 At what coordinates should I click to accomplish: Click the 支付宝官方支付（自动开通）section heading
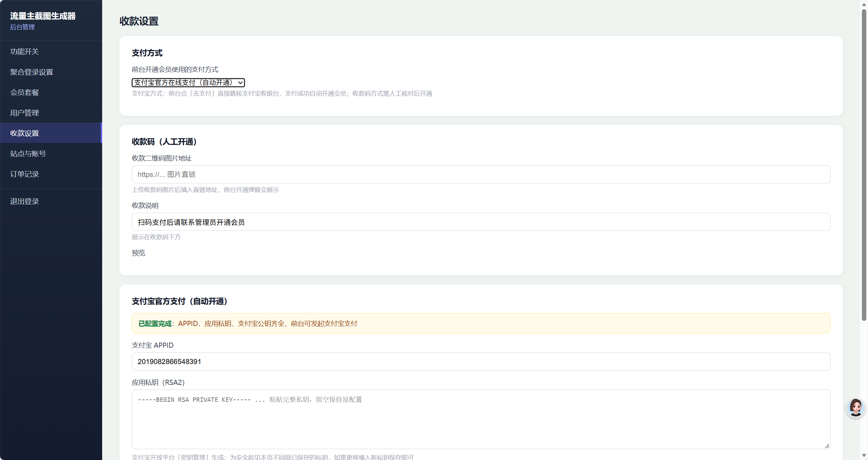(179, 301)
